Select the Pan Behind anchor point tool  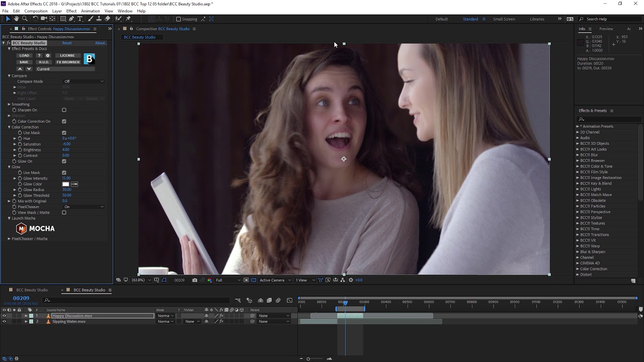click(x=52, y=19)
